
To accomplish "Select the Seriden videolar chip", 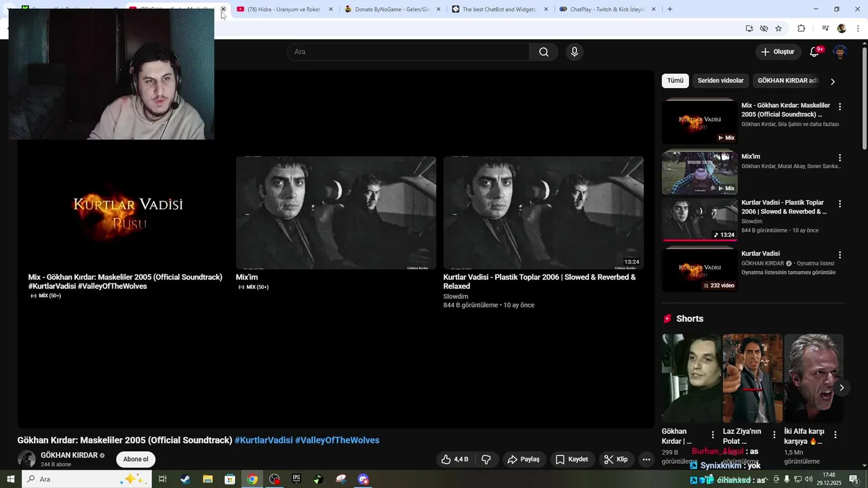I will tap(720, 81).
